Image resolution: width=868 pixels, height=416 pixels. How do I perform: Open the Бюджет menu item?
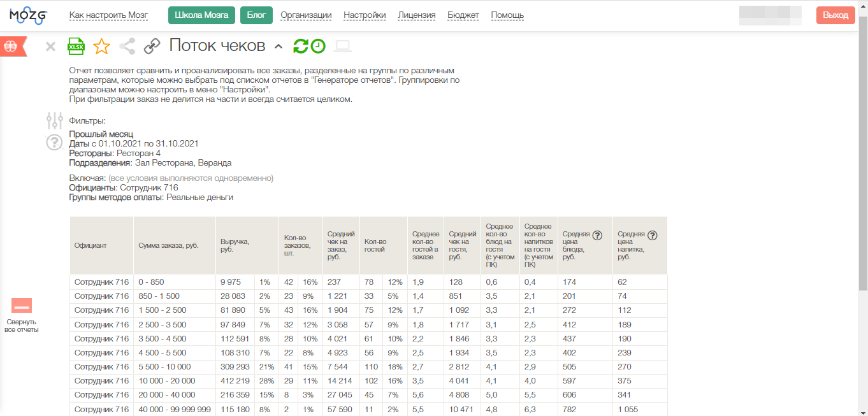point(463,15)
